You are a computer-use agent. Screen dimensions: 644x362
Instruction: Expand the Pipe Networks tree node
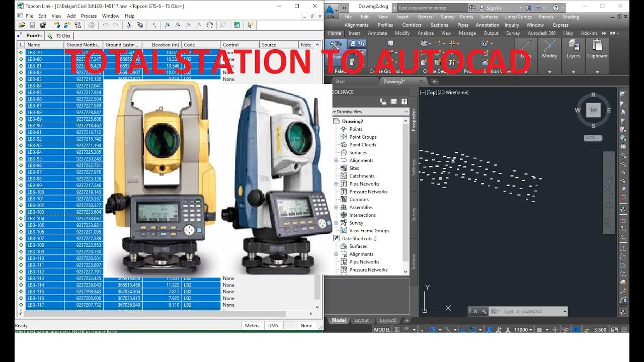(x=336, y=184)
